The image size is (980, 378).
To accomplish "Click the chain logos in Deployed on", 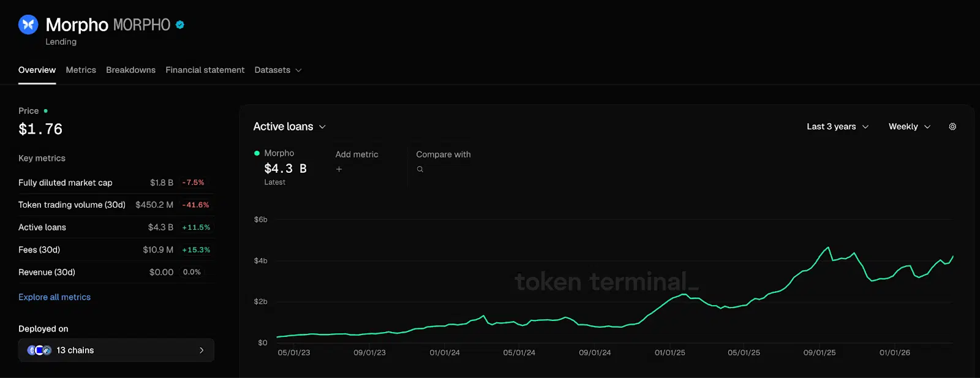I will pyautogui.click(x=39, y=350).
